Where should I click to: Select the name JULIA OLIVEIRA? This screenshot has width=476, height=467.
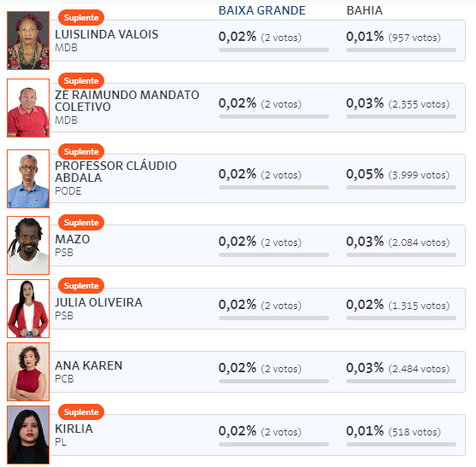pyautogui.click(x=98, y=302)
